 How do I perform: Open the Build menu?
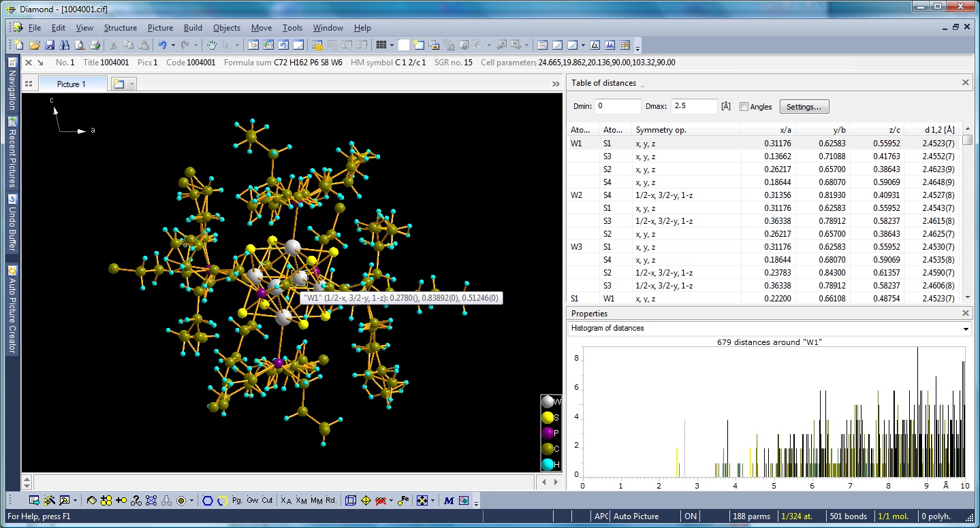[x=193, y=28]
